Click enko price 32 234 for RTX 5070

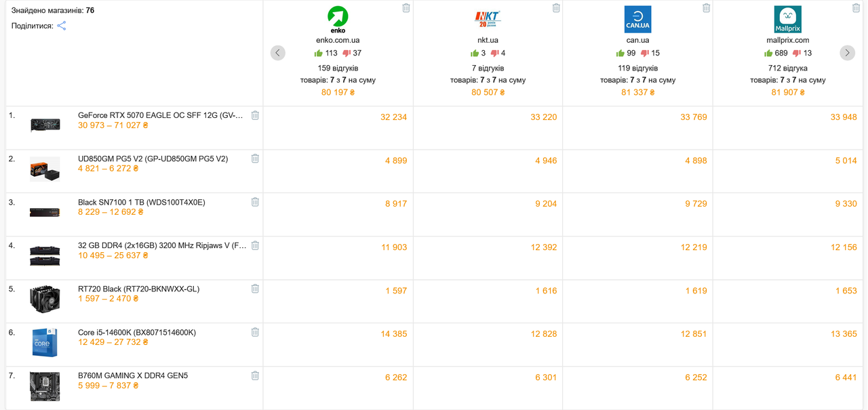click(x=393, y=117)
